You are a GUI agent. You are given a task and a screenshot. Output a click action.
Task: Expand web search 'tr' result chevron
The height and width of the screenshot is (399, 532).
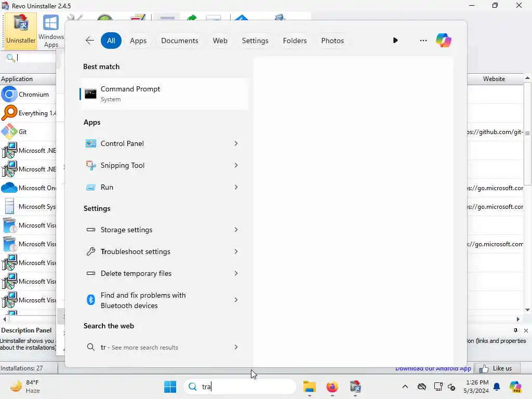[236, 347]
